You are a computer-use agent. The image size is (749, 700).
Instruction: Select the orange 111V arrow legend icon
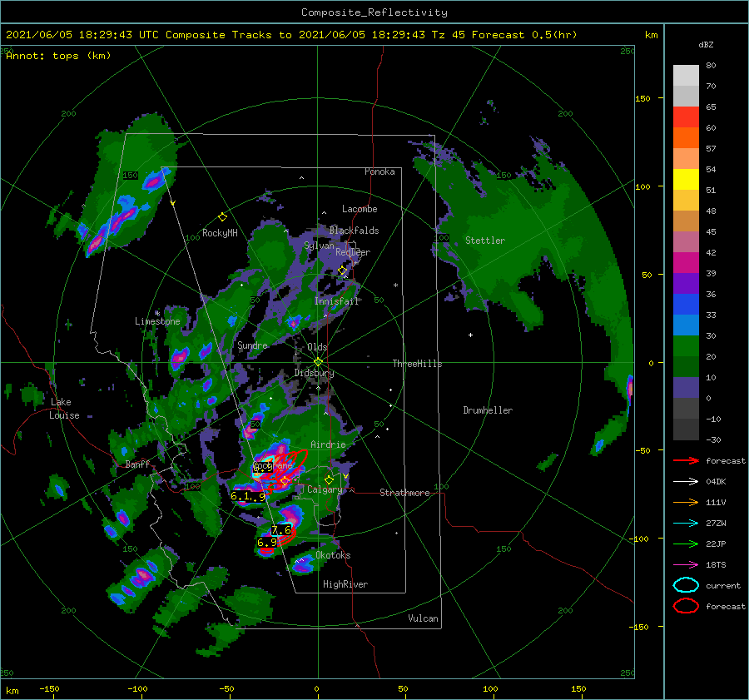click(686, 502)
